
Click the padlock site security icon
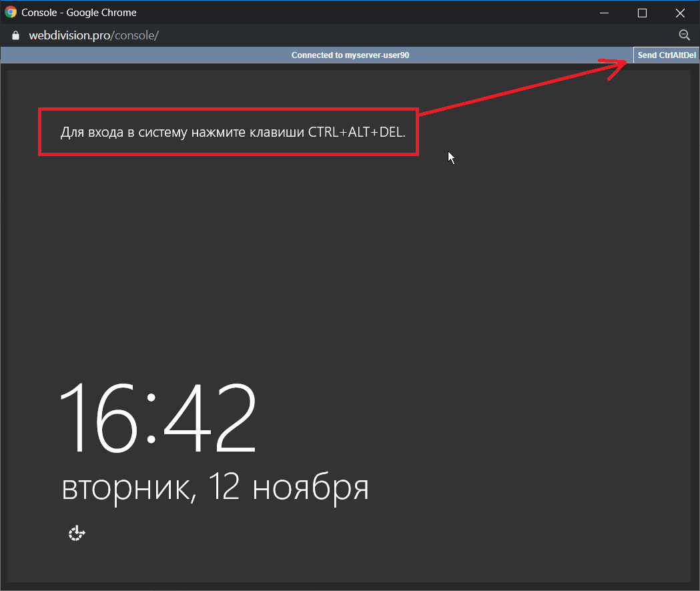pos(16,35)
